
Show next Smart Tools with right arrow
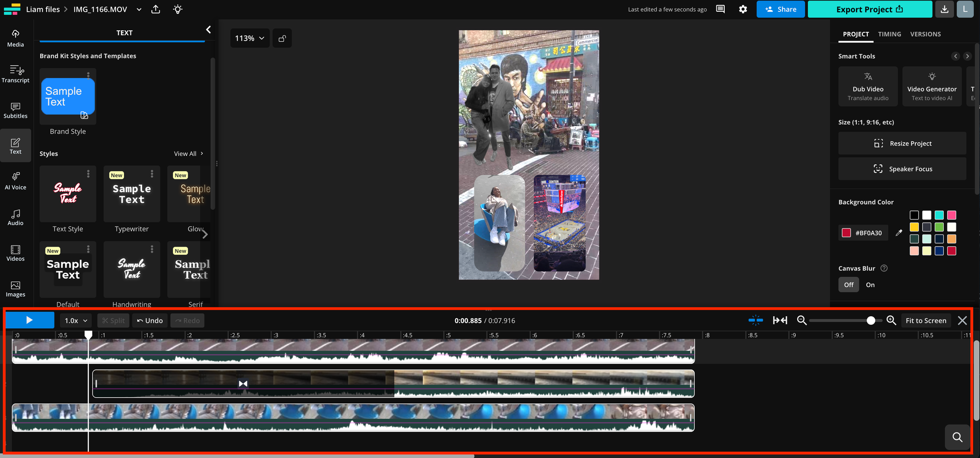coord(967,56)
